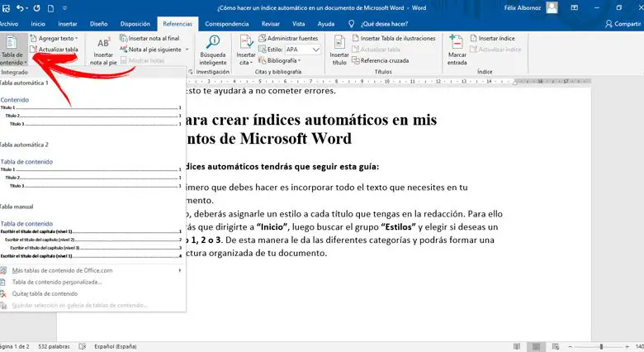
Task: Click Actualizar tabla in the table of contents group
Action: [x=54, y=50]
